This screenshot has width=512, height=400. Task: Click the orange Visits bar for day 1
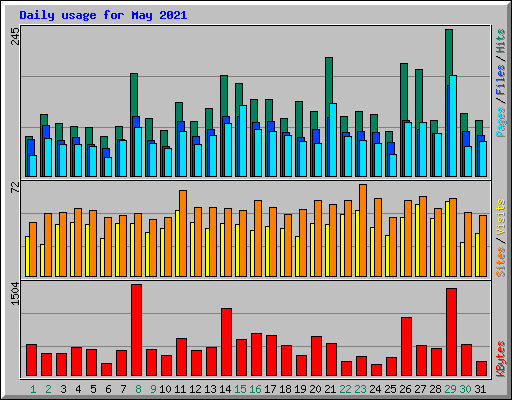click(33, 249)
